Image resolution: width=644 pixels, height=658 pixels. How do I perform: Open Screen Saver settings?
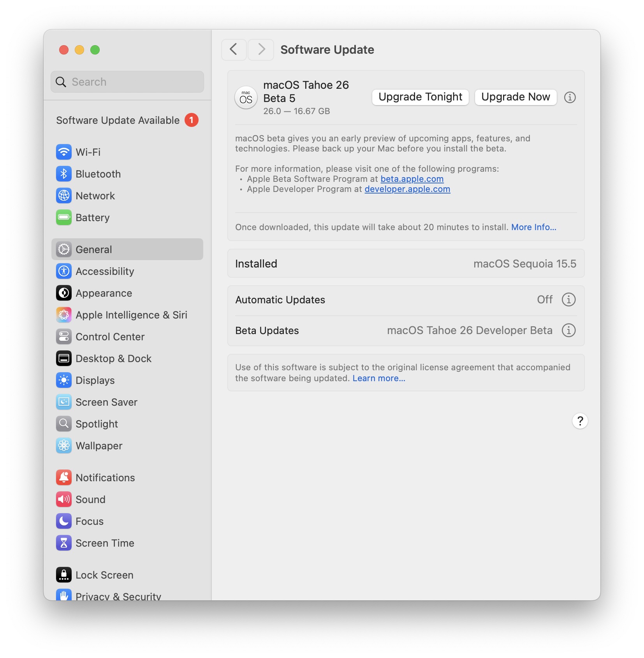click(106, 402)
